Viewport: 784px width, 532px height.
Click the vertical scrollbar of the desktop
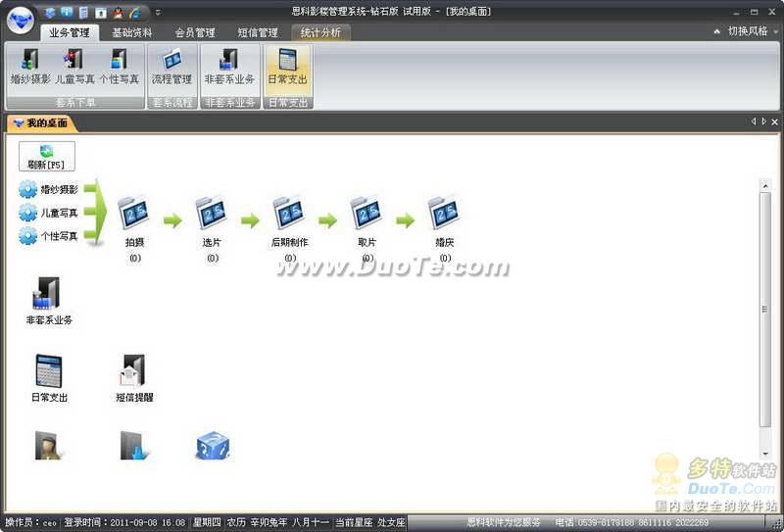pyautogui.click(x=765, y=309)
